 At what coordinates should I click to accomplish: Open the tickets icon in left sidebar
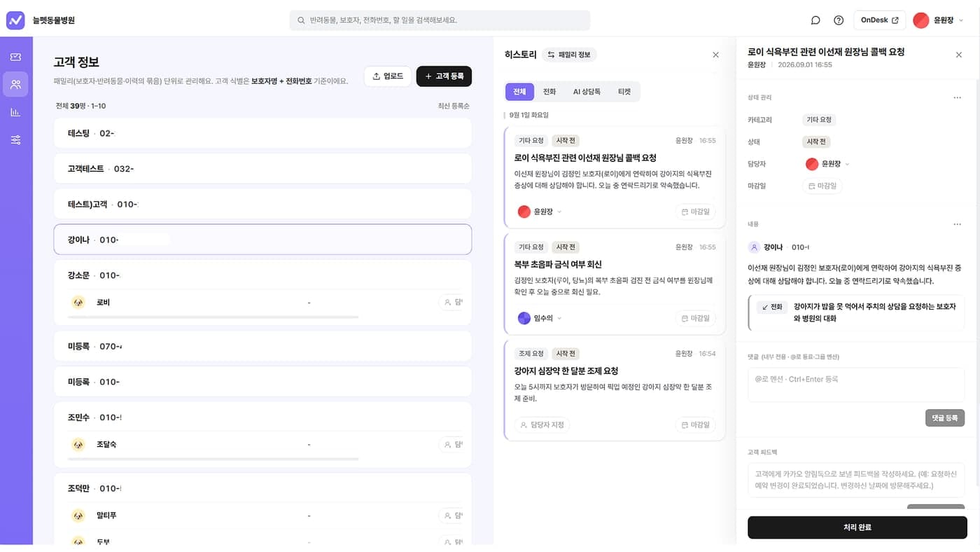pos(15,57)
